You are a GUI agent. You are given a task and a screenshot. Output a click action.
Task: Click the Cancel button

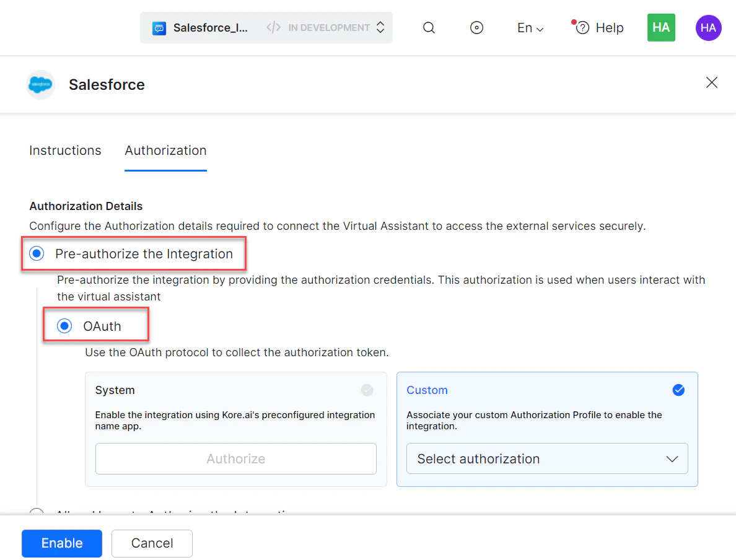pos(152,543)
